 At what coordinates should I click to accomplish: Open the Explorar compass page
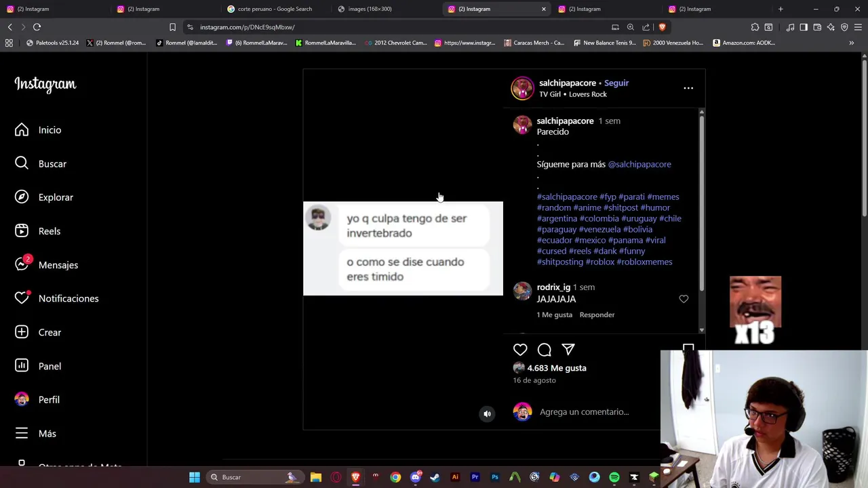pos(44,197)
